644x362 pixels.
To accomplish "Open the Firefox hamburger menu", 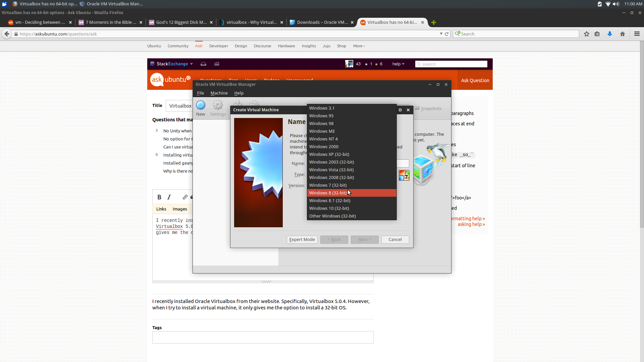I will click(x=637, y=34).
